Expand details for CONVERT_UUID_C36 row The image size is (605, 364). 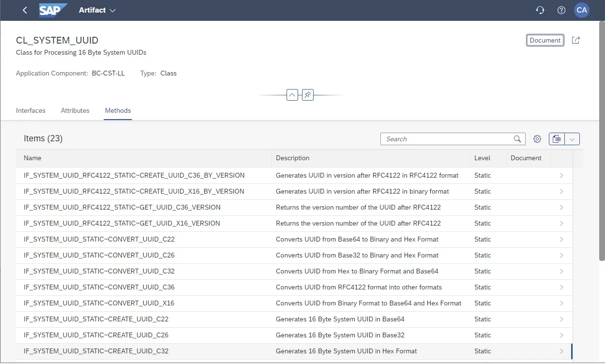pos(561,287)
